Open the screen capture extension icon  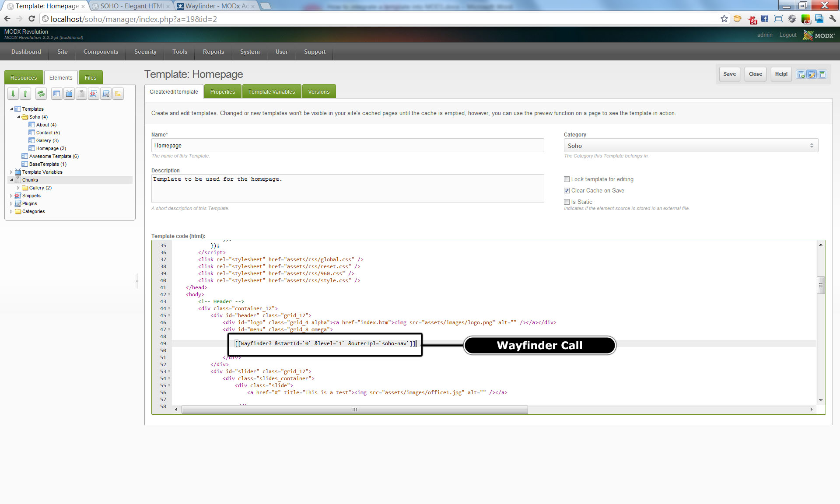click(778, 19)
